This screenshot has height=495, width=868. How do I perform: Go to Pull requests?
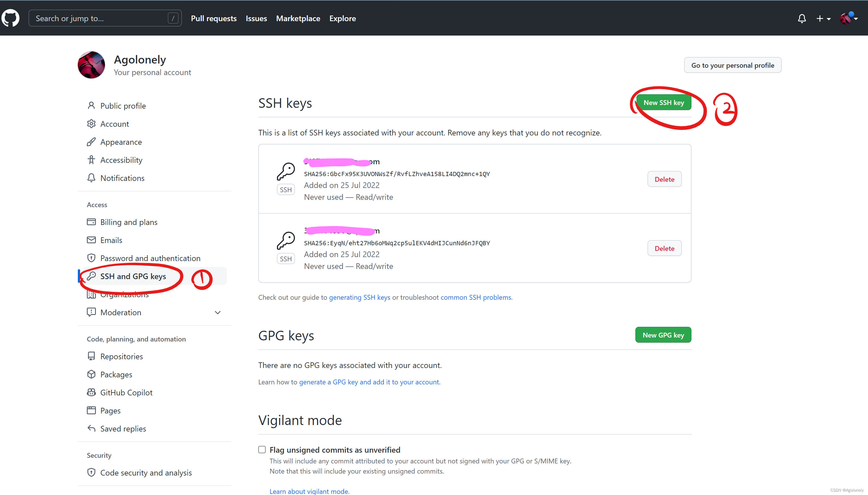(214, 18)
